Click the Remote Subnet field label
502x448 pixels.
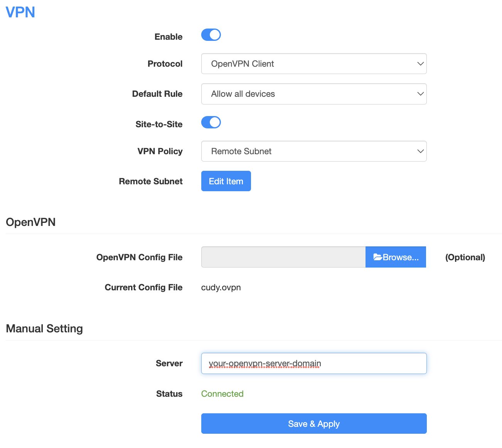(x=151, y=181)
